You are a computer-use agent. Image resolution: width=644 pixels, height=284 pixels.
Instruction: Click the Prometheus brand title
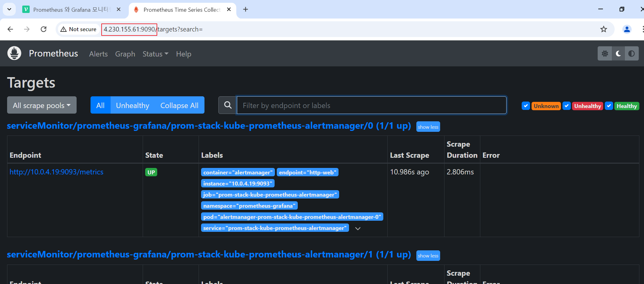point(53,53)
